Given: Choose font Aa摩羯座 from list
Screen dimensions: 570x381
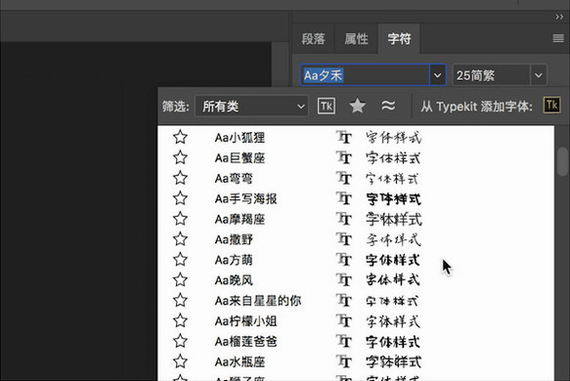Looking at the screenshot, I should pos(240,219).
